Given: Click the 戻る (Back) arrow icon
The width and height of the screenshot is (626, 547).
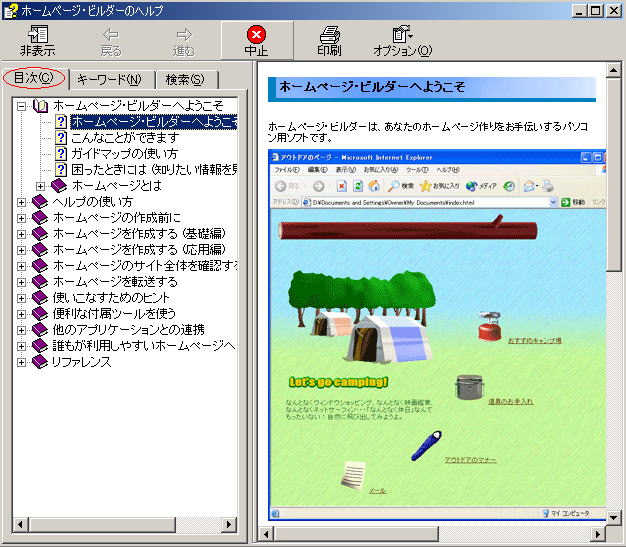Looking at the screenshot, I should tap(111, 34).
